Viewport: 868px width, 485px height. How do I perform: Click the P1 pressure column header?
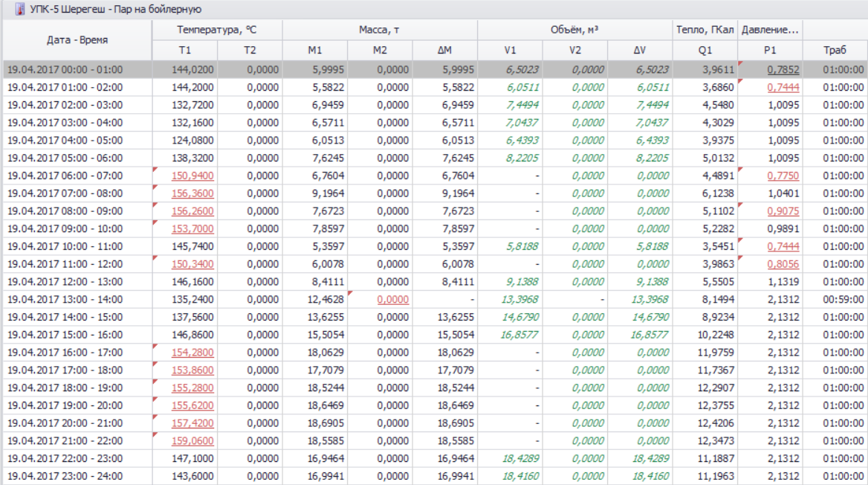[x=770, y=50]
